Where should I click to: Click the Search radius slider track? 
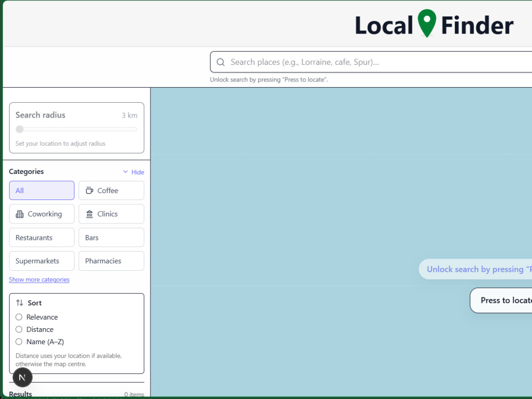pos(76,129)
